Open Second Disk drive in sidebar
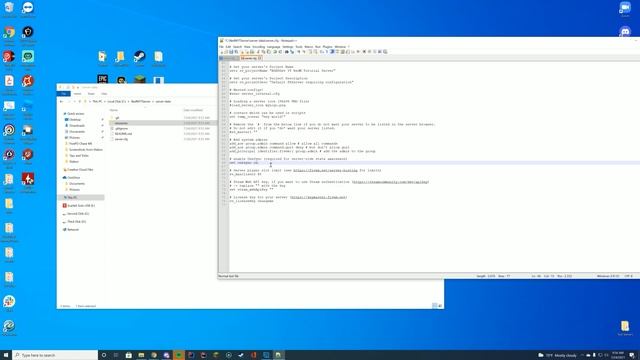 [78, 213]
